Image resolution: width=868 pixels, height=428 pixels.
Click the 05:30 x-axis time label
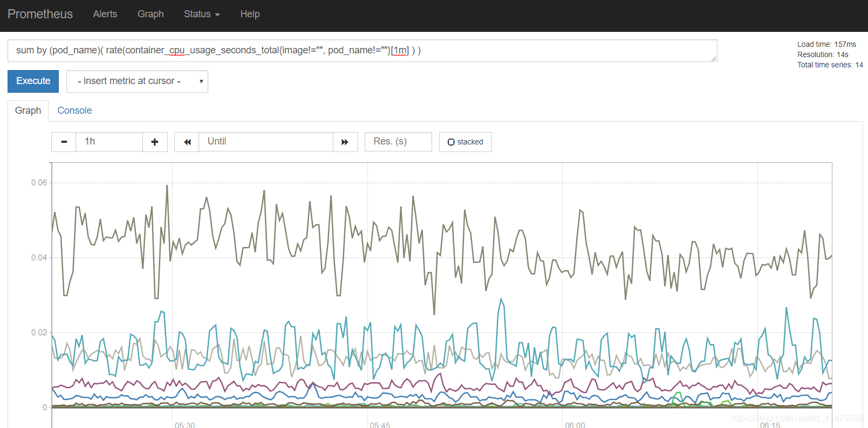pos(184,425)
